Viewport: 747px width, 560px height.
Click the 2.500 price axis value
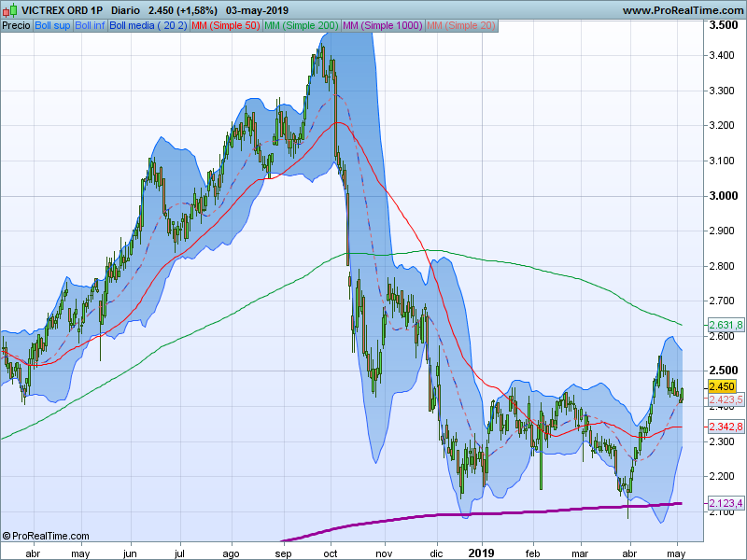(x=723, y=371)
